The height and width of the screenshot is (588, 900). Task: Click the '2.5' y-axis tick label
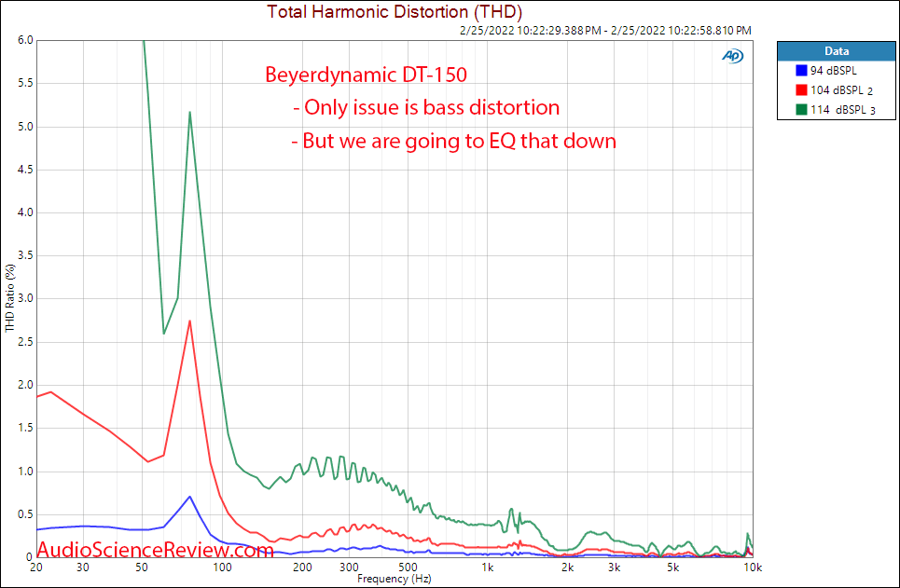(x=25, y=342)
